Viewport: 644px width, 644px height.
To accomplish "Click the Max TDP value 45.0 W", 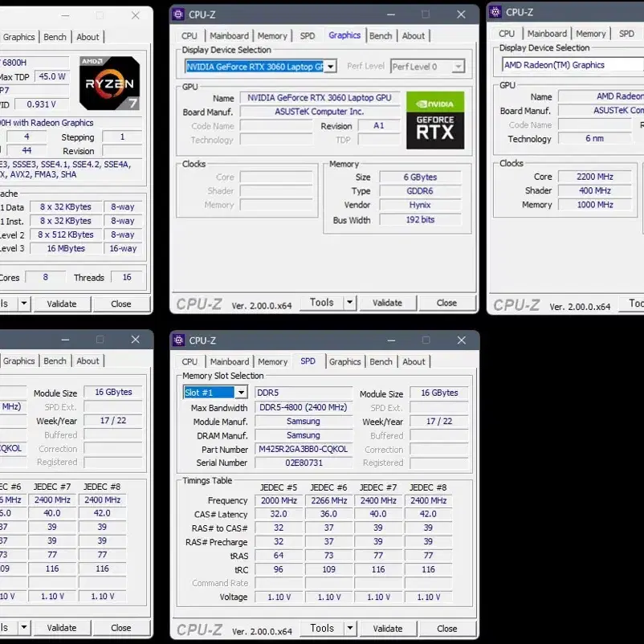I will pyautogui.click(x=52, y=76).
